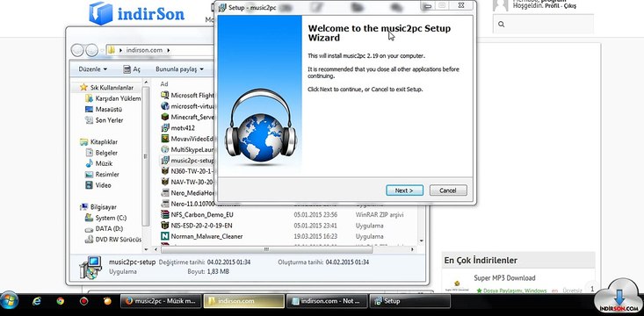Select the MovaviVideoEditor file icon

[x=165, y=139]
